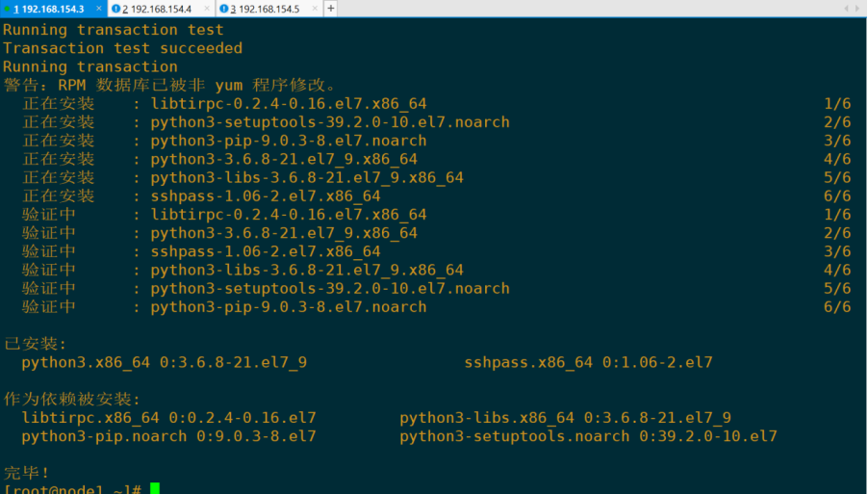The width and height of the screenshot is (868, 494).
Task: Click the installing python3-pip-9.0.3-8.el7.noarch line
Action: pyautogui.click(x=436, y=141)
